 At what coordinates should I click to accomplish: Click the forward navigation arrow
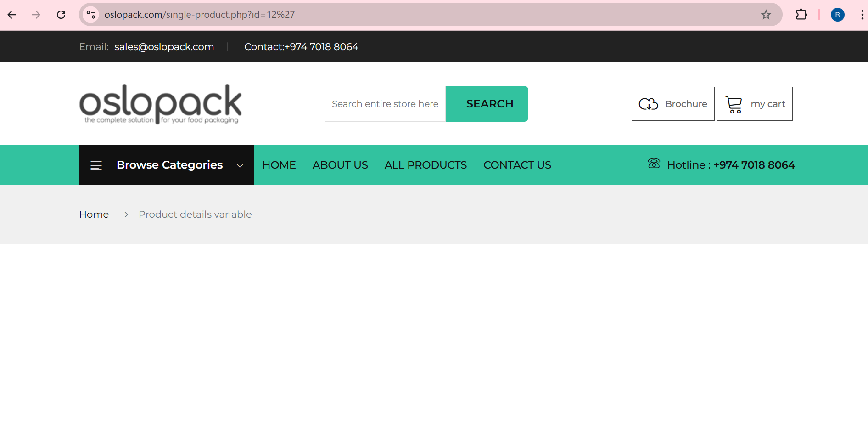[36, 14]
